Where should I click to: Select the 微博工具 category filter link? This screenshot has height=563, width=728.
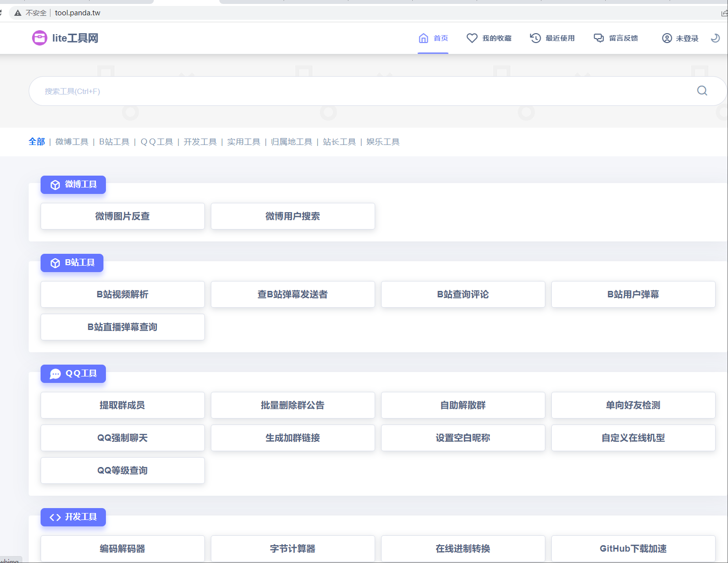pyautogui.click(x=72, y=142)
